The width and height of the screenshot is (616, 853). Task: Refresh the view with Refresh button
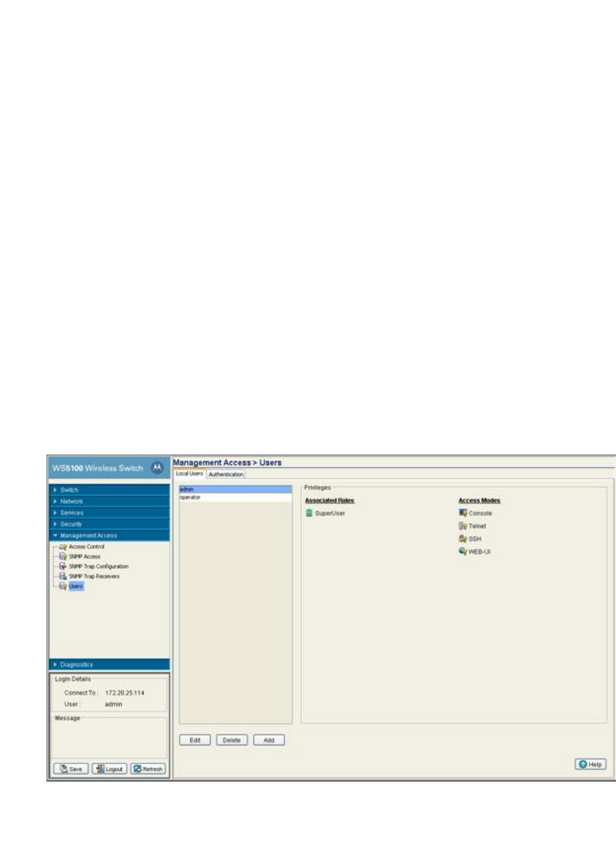coord(147,769)
